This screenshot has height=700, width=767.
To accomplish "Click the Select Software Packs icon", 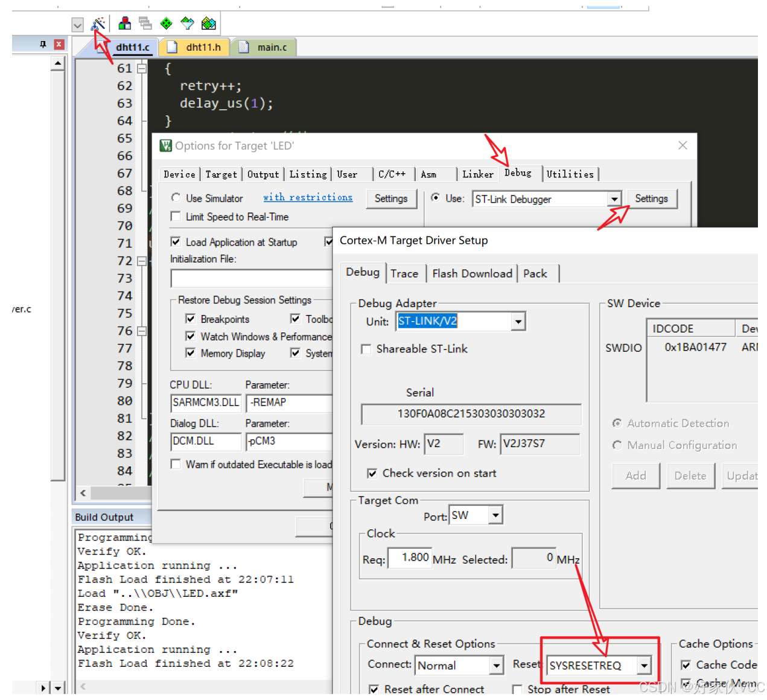I will click(x=188, y=24).
